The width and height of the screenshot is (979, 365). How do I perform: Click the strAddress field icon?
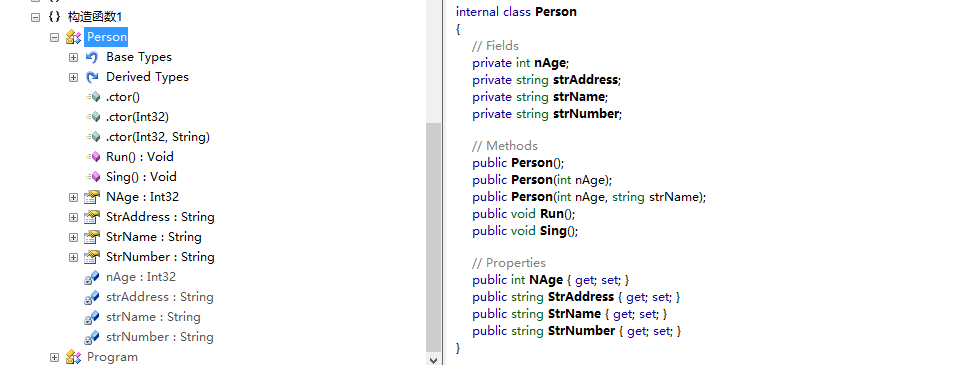(92, 297)
